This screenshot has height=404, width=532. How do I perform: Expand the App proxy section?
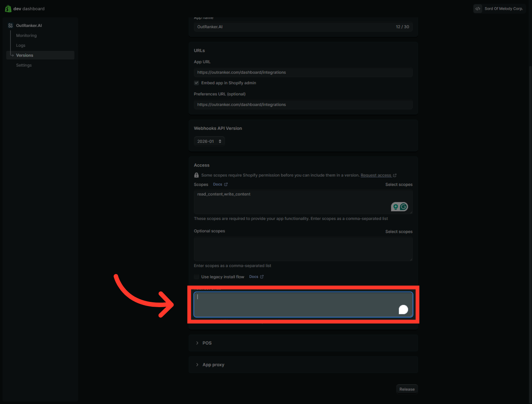(x=303, y=365)
